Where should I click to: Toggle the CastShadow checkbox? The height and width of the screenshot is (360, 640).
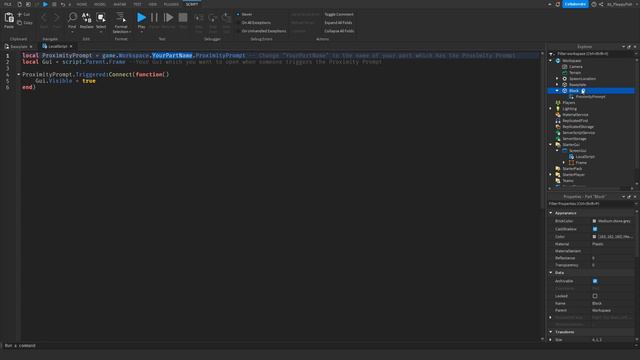[x=595, y=229]
